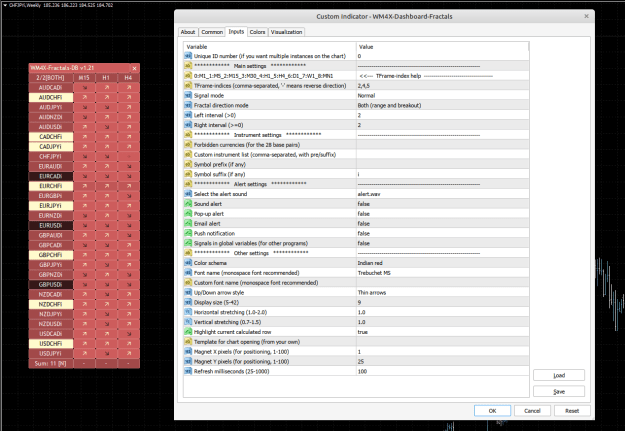Click icon beside Highlight current calculated row
625x431 pixels.
coord(188,332)
